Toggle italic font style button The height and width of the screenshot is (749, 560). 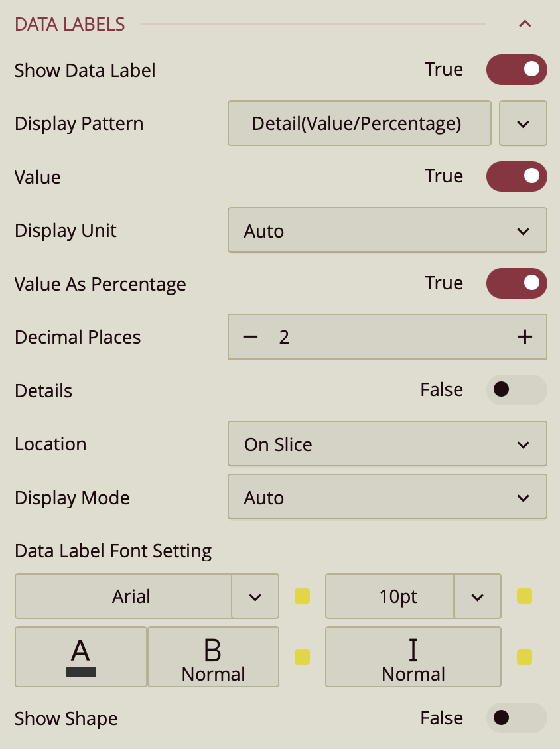413,657
